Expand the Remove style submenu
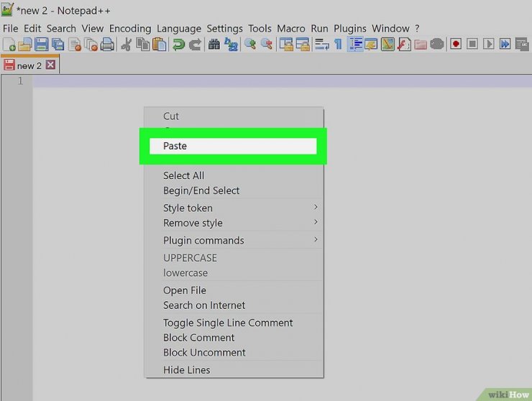This screenshot has height=401, width=532. click(x=234, y=223)
